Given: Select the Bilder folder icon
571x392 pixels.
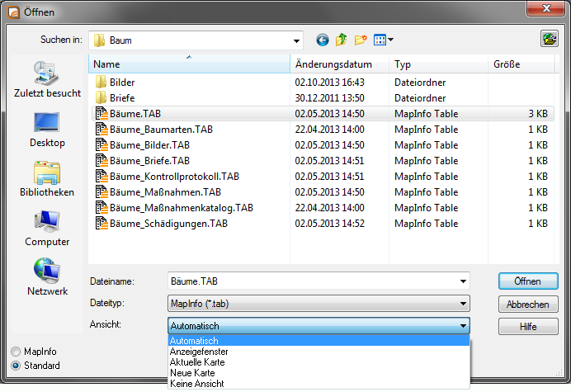Looking at the screenshot, I should (x=101, y=82).
